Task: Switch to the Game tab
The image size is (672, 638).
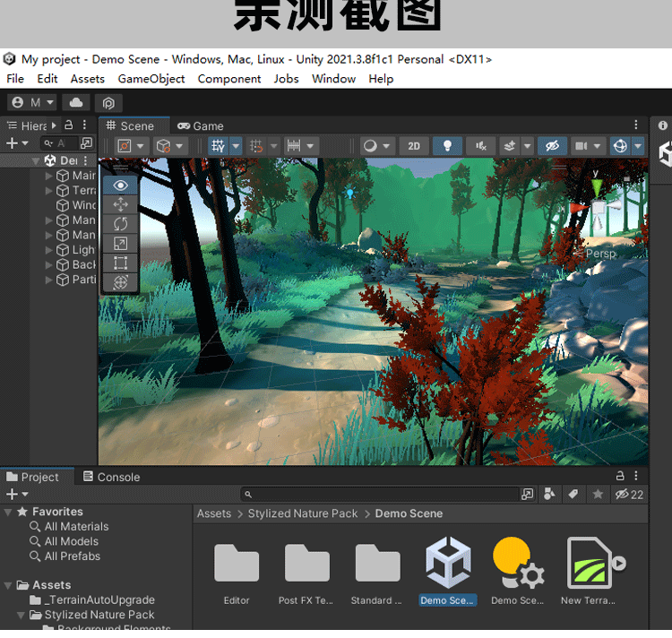Action: pos(201,126)
